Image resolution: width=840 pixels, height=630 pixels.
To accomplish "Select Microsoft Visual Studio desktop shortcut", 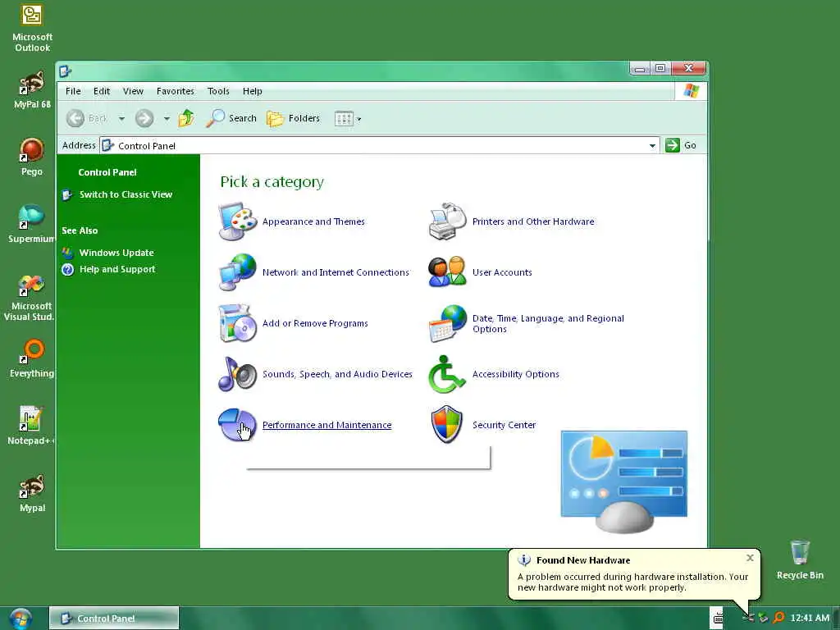I will (x=30, y=297).
